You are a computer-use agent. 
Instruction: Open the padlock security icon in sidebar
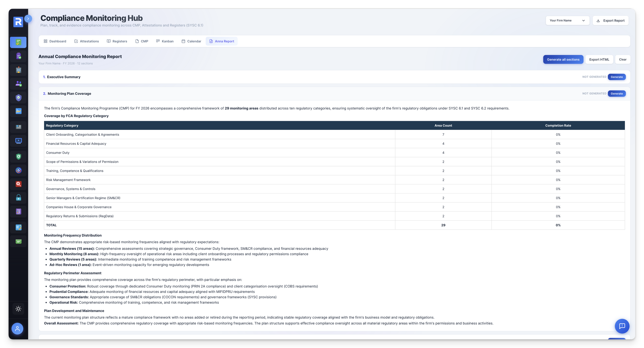(18, 198)
